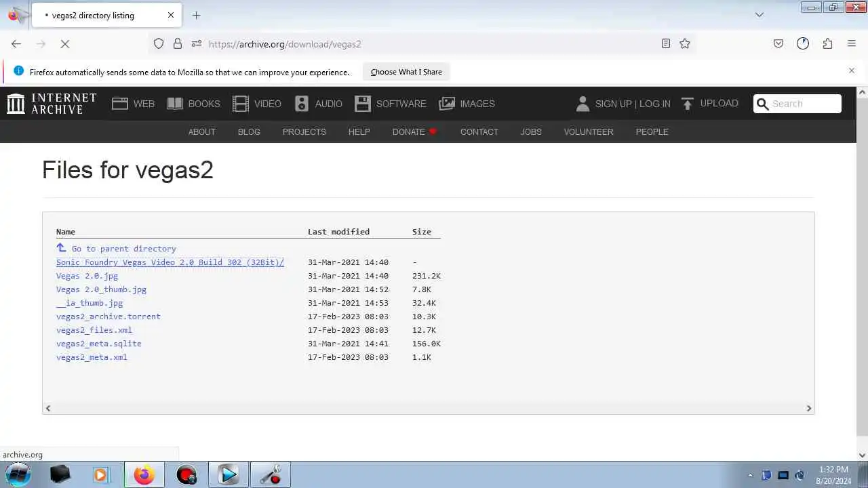Open a new tab with plus button

[x=196, y=15]
